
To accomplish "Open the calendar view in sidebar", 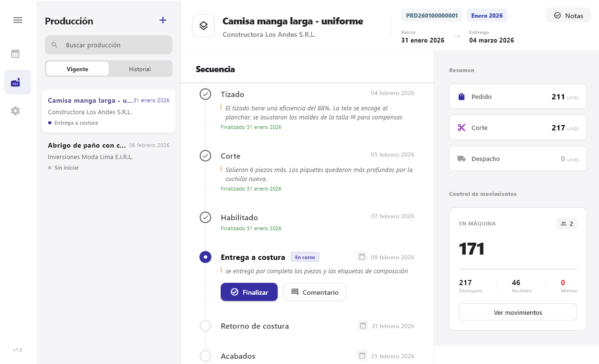I will pos(15,54).
